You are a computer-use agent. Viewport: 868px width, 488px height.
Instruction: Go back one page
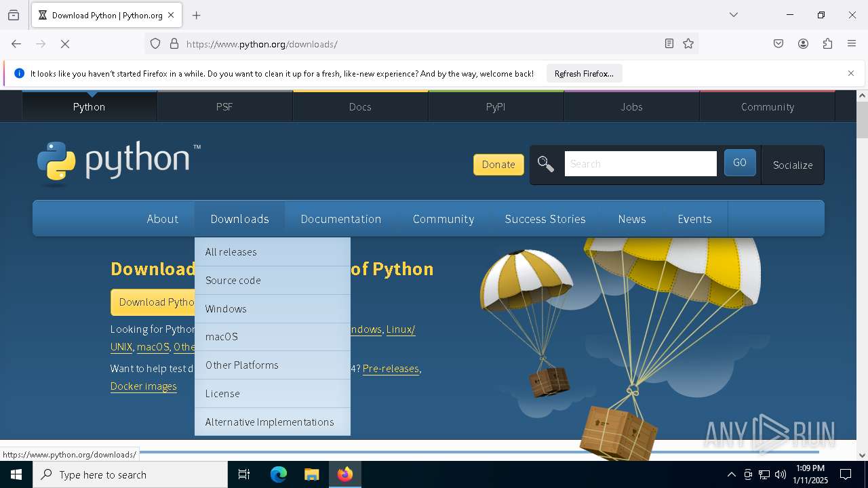[16, 44]
